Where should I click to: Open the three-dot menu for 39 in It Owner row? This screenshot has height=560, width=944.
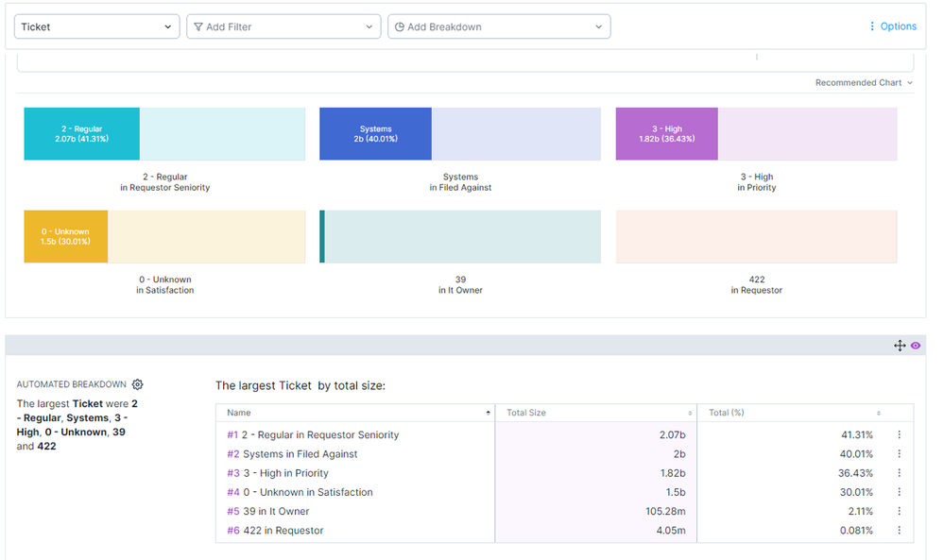tap(899, 512)
